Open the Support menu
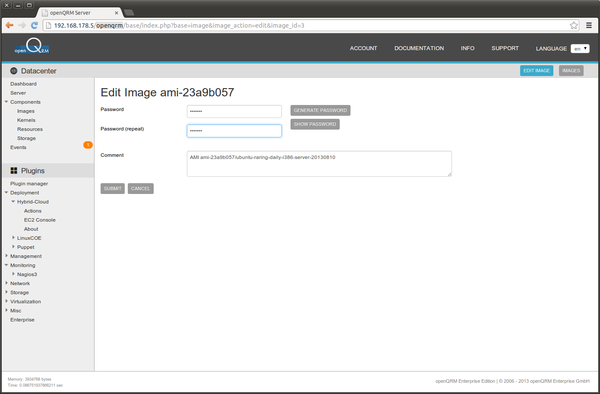Viewport: 600px width, 394px height. (505, 48)
